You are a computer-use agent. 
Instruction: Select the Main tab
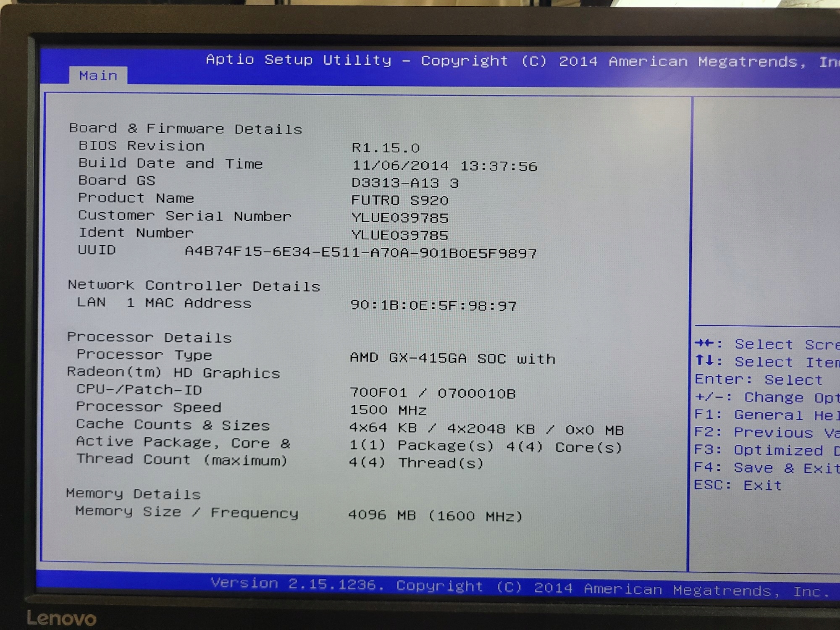pos(98,76)
